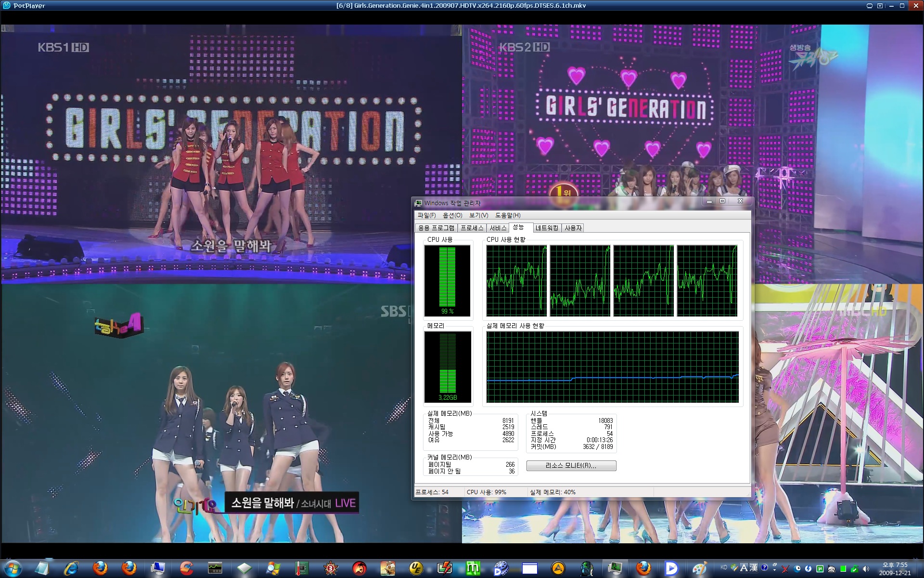Image resolution: width=924 pixels, height=578 pixels.
Task: Click the CCleaner taskbar icon
Action: coord(186,569)
